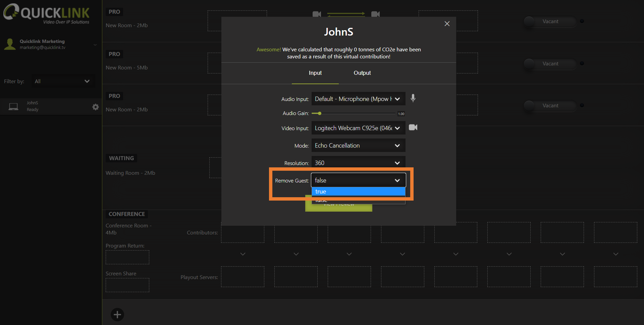Click the View Preview button
The image size is (644, 325).
338,207
